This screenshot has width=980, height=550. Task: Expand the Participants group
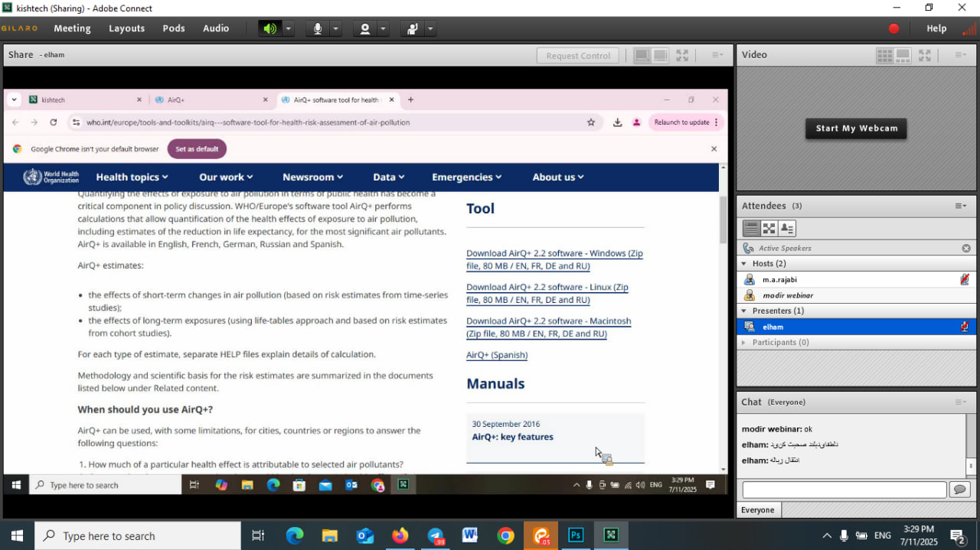click(x=743, y=343)
